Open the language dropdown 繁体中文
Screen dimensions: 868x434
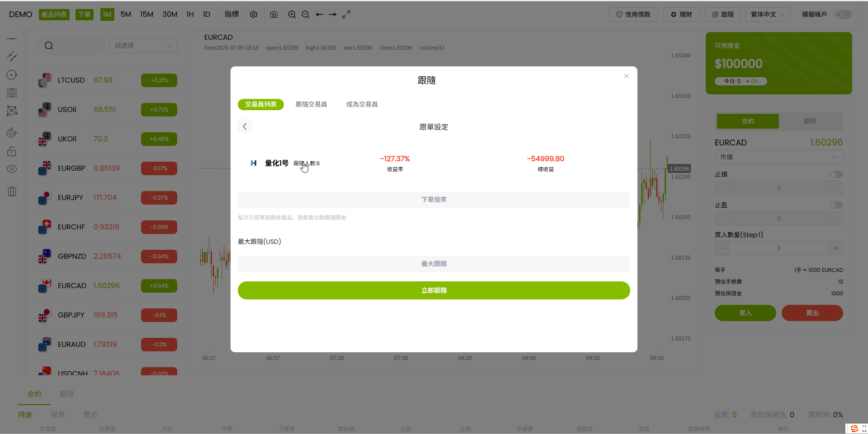click(x=768, y=14)
